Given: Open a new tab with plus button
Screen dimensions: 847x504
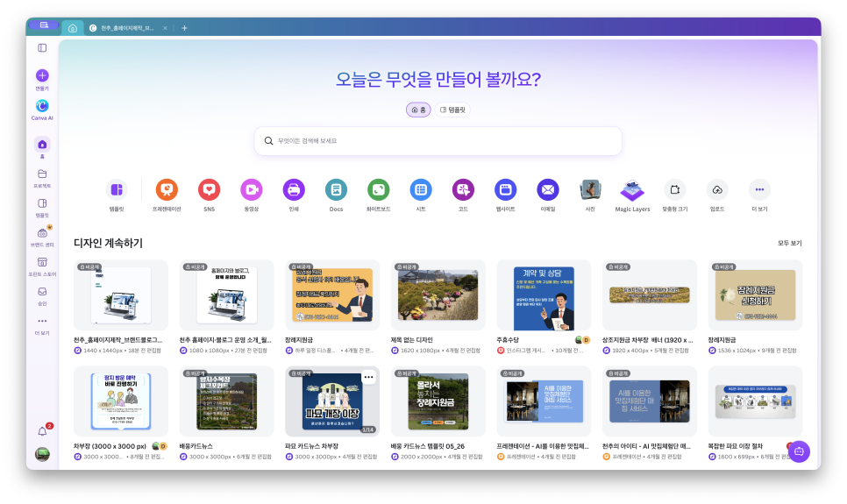Looking at the screenshot, I should pos(184,28).
